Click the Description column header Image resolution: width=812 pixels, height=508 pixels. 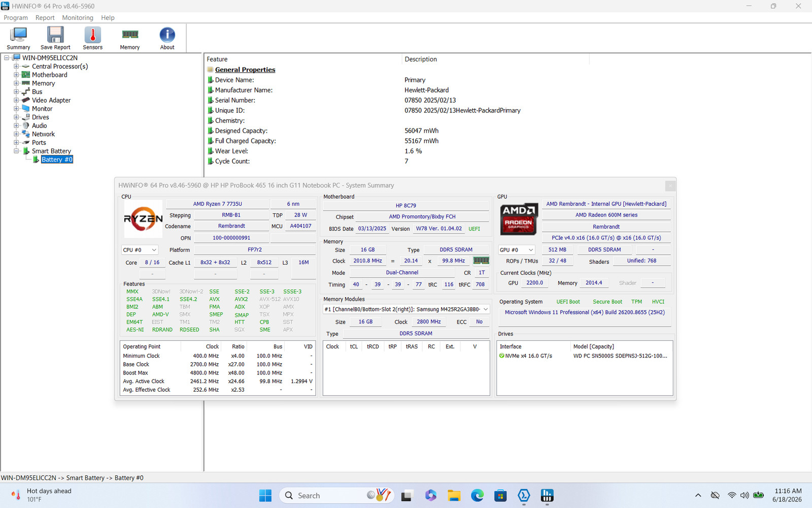point(495,59)
